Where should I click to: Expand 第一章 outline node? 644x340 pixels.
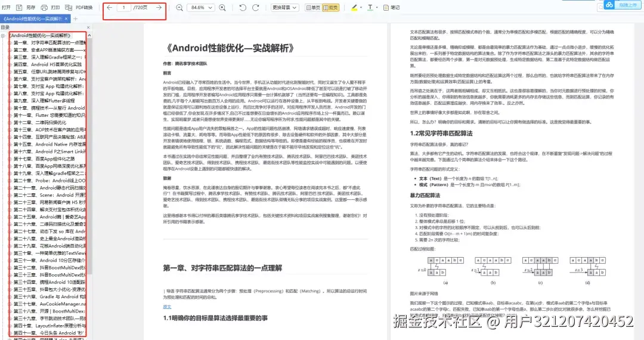click(x=10, y=43)
